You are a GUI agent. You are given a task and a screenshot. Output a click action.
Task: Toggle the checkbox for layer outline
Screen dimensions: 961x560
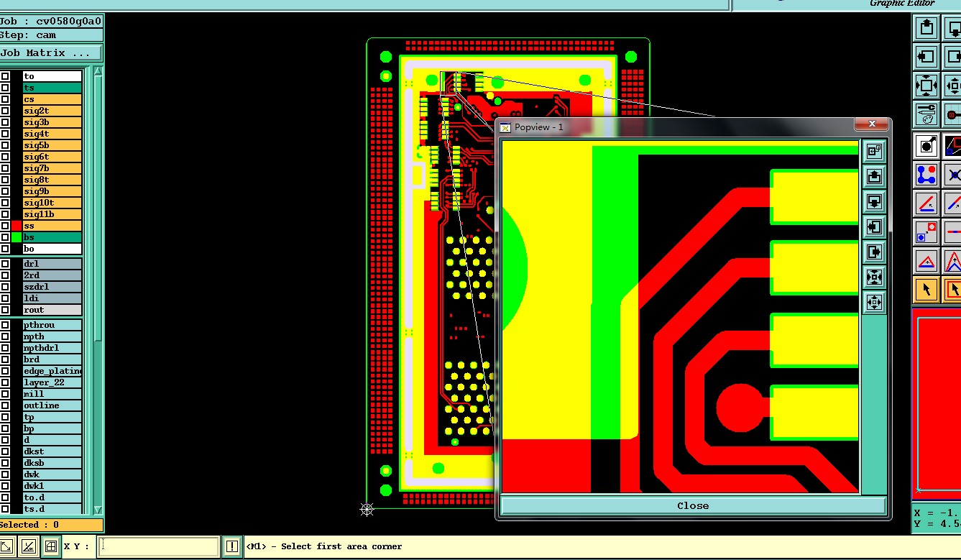point(5,405)
